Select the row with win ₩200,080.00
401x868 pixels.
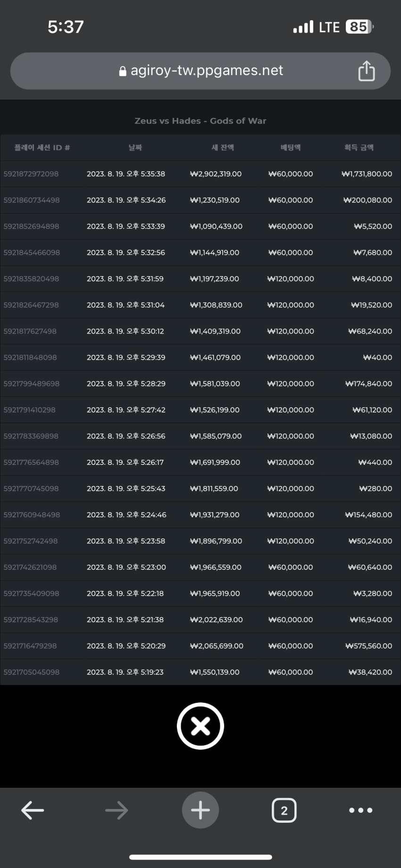200,200
